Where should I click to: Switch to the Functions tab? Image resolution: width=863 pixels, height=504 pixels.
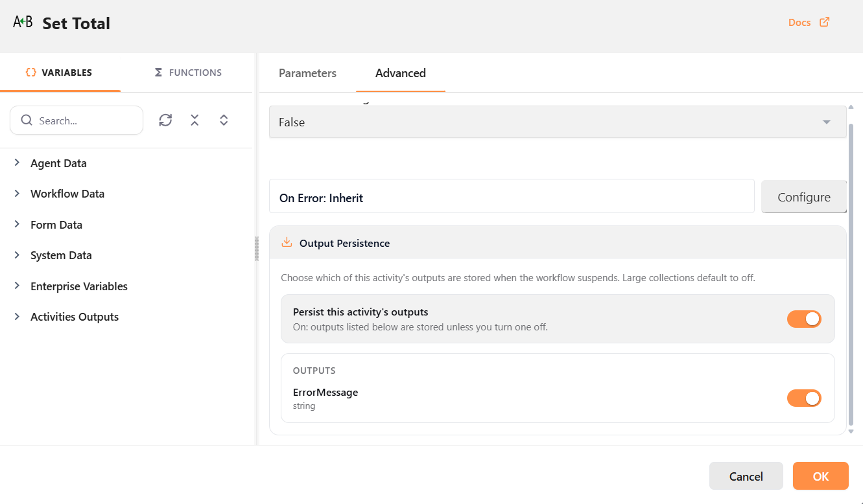point(188,73)
